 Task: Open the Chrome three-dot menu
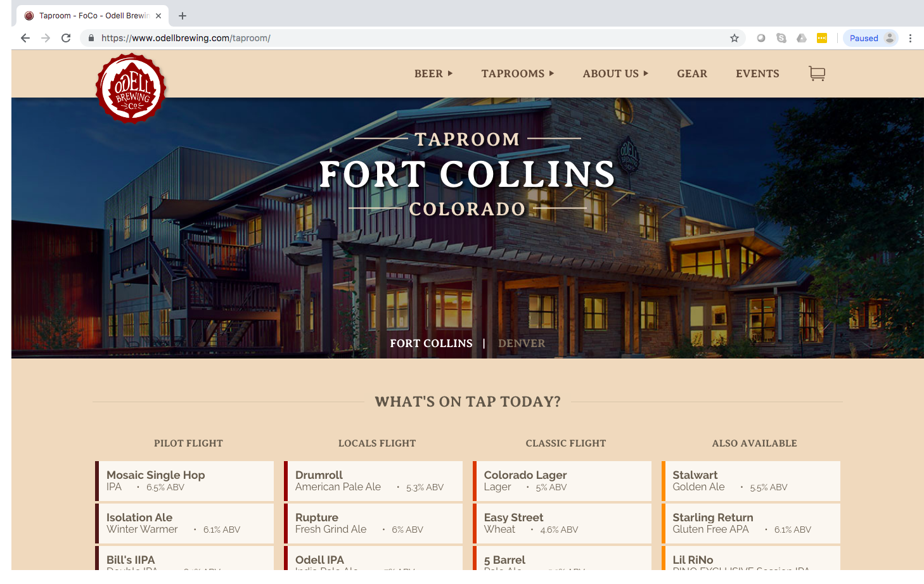click(910, 38)
